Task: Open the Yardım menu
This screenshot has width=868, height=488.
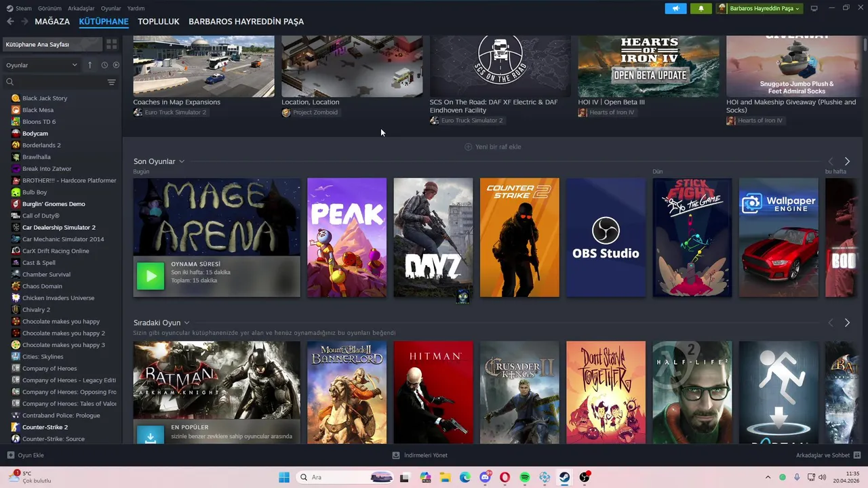Action: point(136,8)
